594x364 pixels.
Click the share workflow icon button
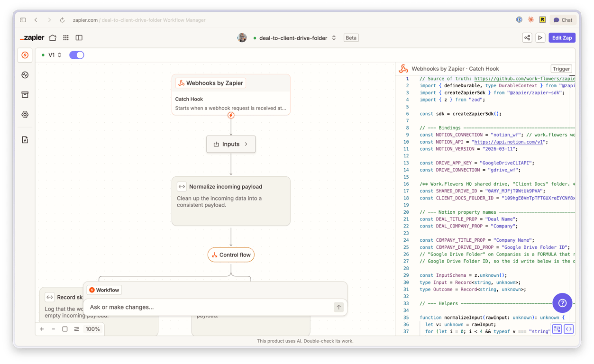coord(527,38)
